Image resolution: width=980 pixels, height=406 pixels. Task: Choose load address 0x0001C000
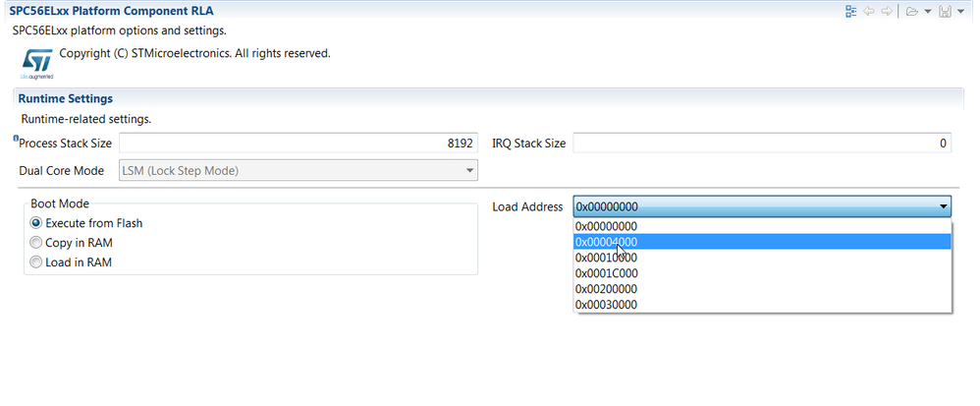coord(763,272)
